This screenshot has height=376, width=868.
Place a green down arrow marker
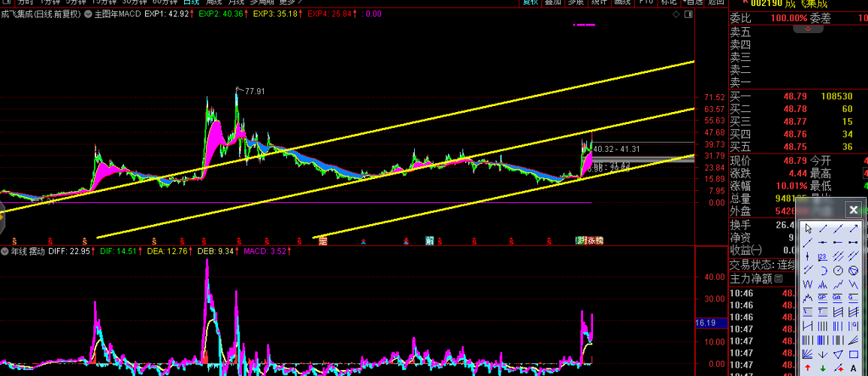(x=823, y=368)
